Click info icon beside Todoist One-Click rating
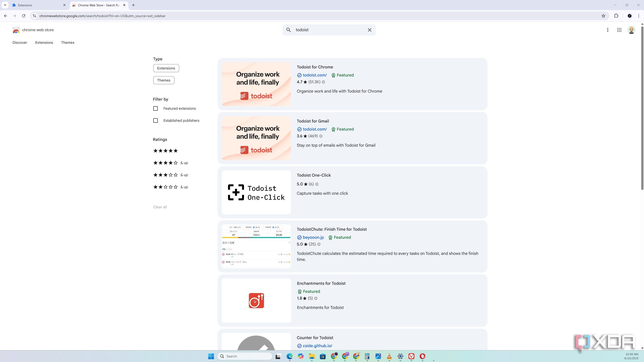The width and height of the screenshot is (644, 362). 317,184
